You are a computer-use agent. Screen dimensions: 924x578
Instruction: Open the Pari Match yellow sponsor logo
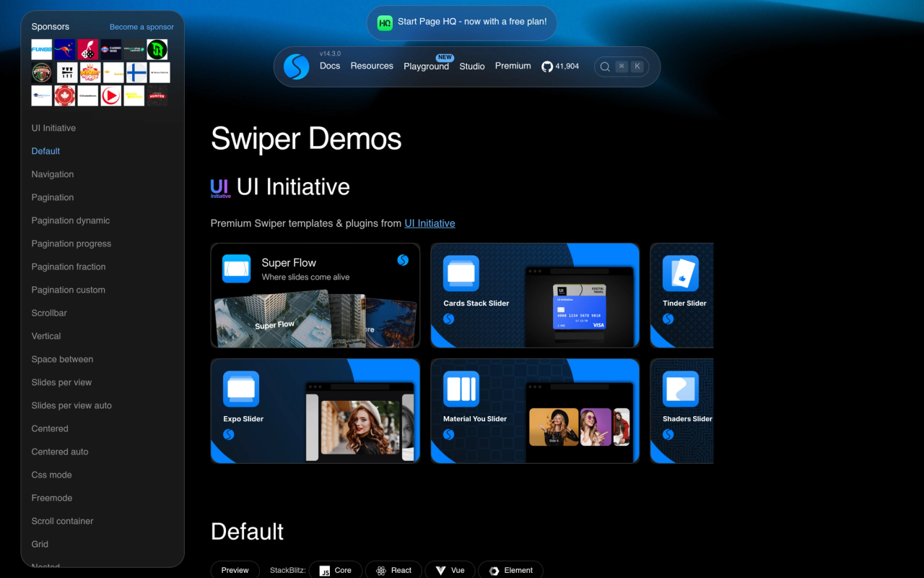[134, 95]
